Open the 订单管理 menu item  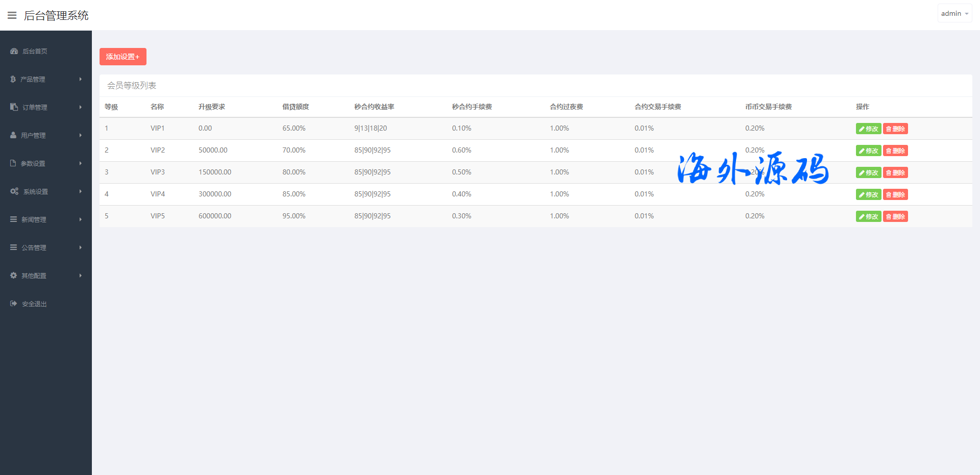pyautogui.click(x=35, y=108)
